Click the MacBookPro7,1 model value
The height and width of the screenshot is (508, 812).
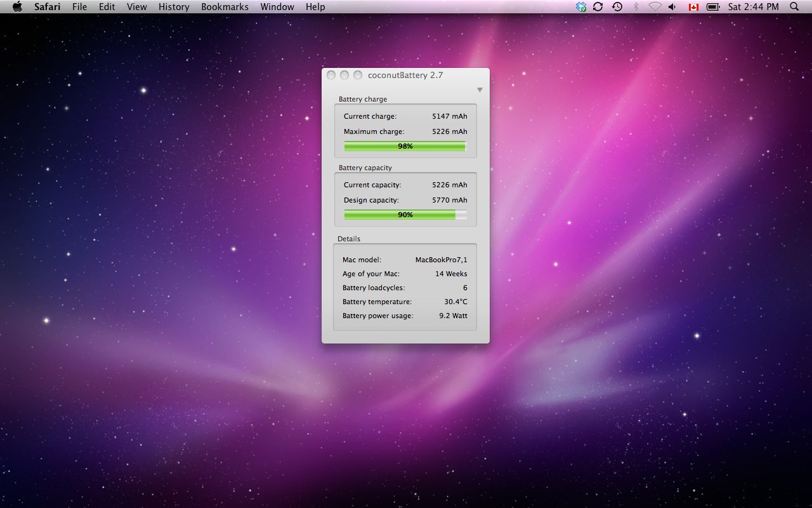442,260
